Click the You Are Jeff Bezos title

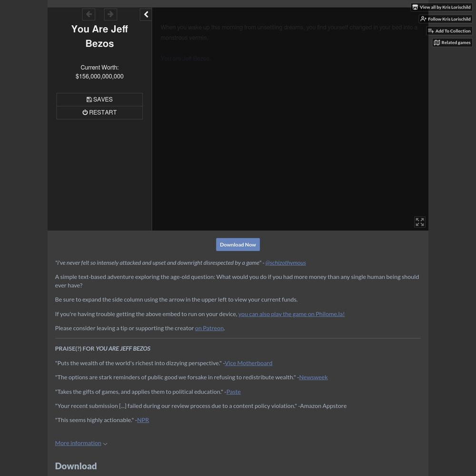99,36
